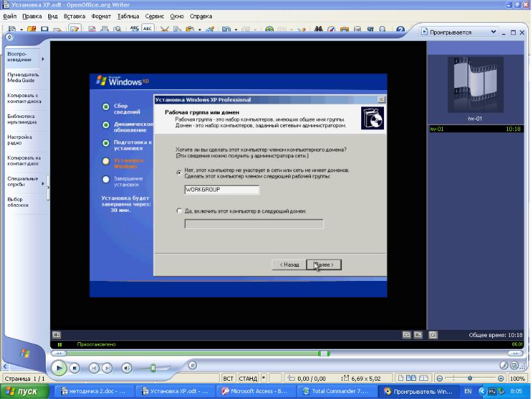The image size is (532, 399).
Task: Open Библиотека мультимедиа tab
Action: [x=22, y=119]
